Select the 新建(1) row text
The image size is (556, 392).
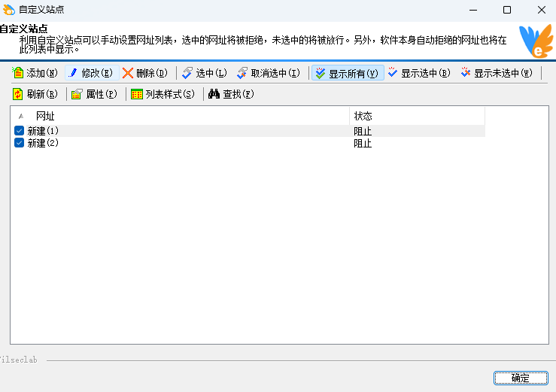43,131
